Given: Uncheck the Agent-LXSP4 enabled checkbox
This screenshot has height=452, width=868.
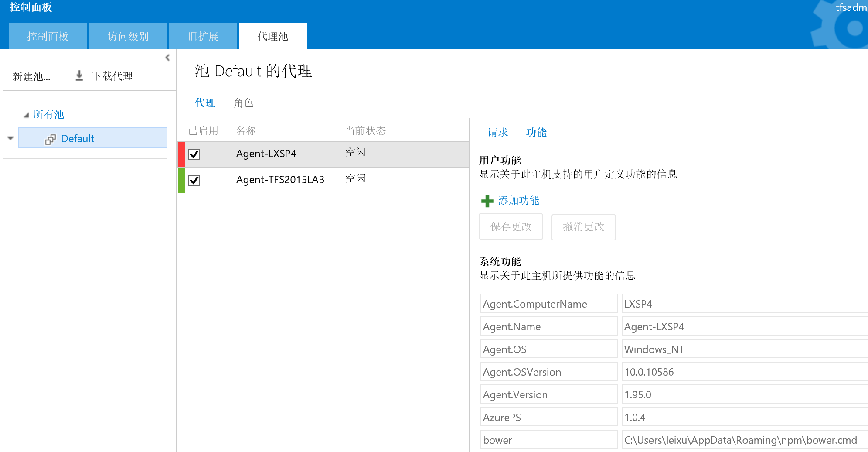Looking at the screenshot, I should (x=194, y=154).
